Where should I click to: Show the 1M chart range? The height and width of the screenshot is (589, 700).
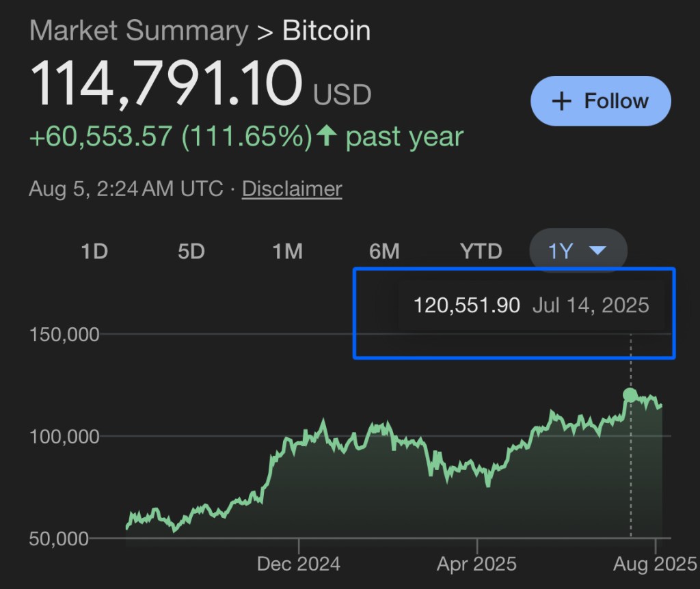(288, 251)
